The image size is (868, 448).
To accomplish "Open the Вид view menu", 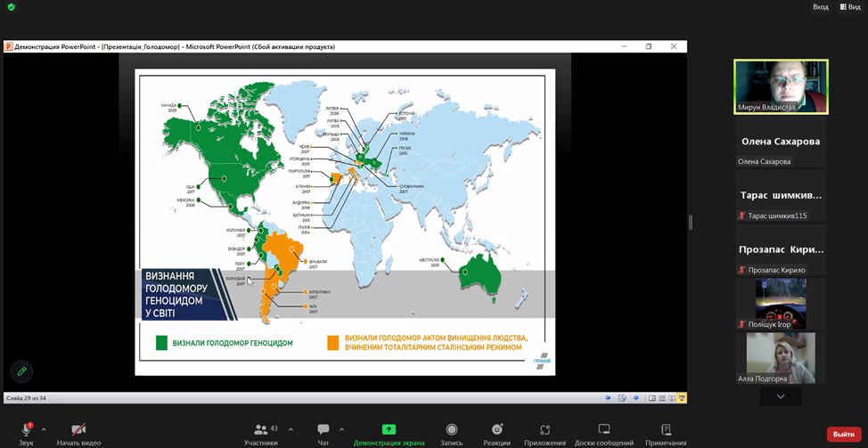I will click(x=848, y=7).
